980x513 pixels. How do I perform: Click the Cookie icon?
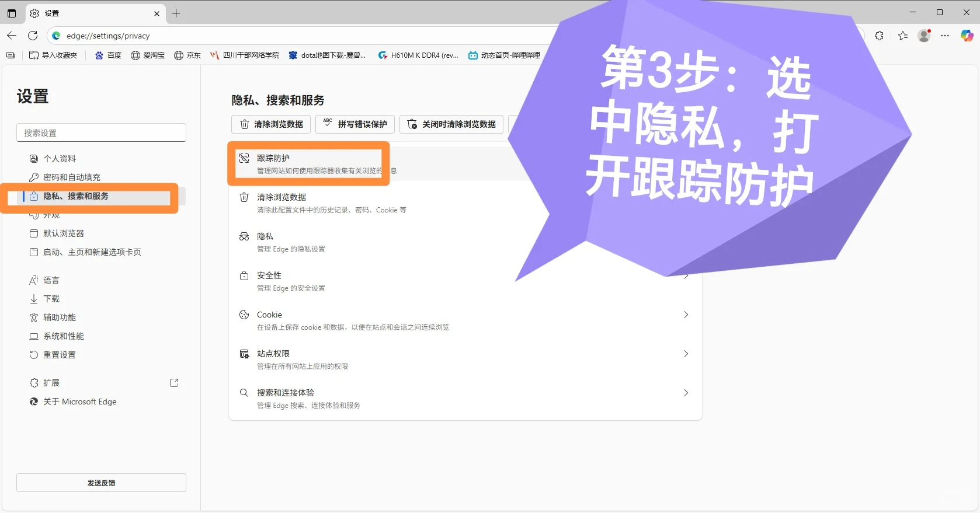coord(244,315)
